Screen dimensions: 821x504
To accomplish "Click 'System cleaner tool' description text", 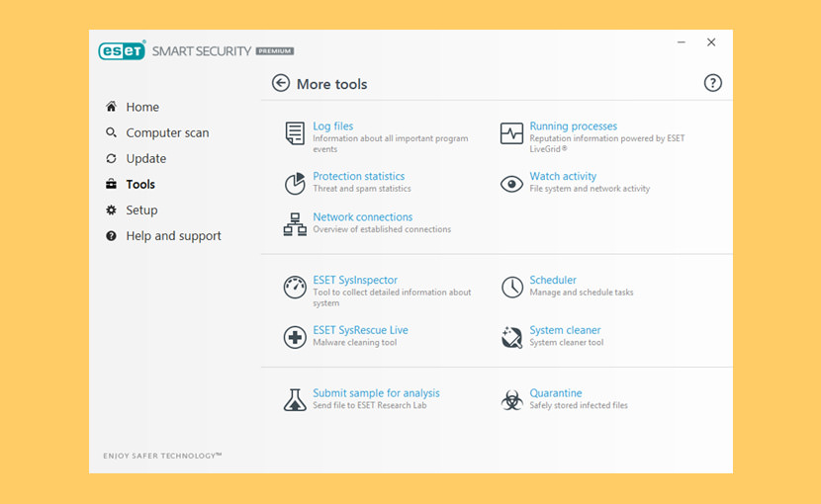I will pos(566,342).
